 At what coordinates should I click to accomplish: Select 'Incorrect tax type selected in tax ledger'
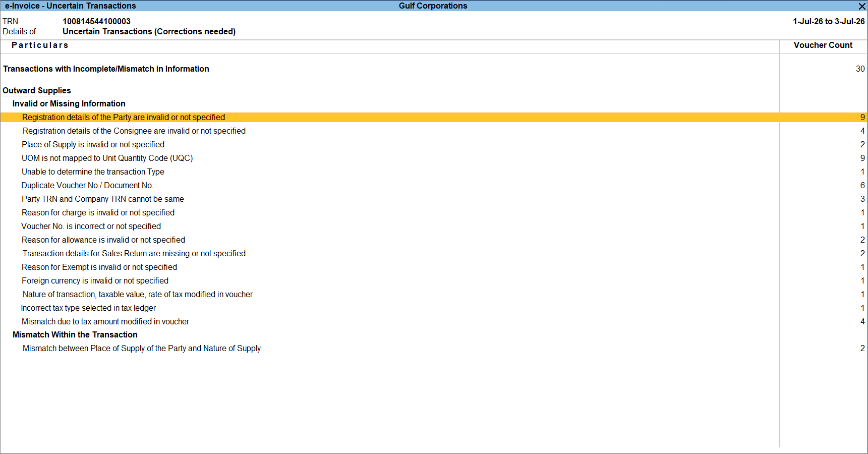click(x=434, y=308)
